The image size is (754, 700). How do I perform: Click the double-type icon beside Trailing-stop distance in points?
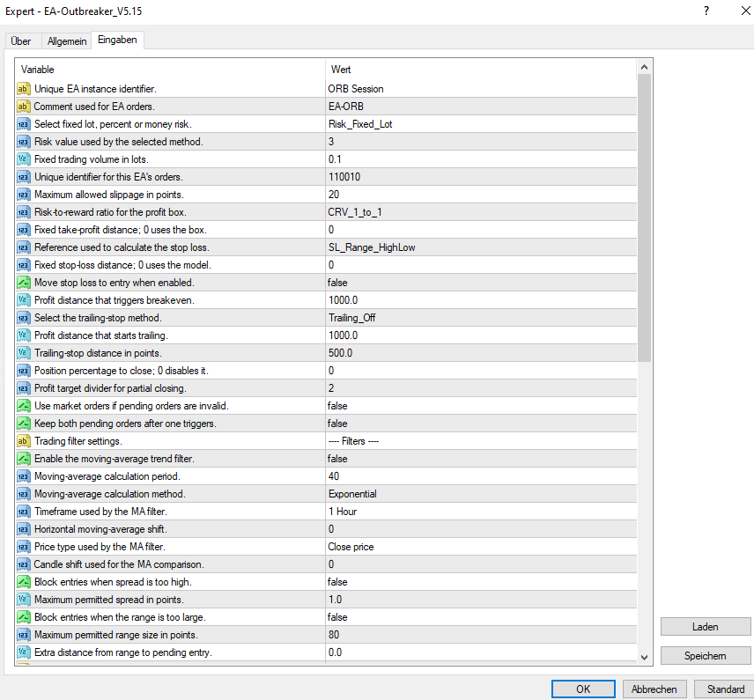(24, 353)
